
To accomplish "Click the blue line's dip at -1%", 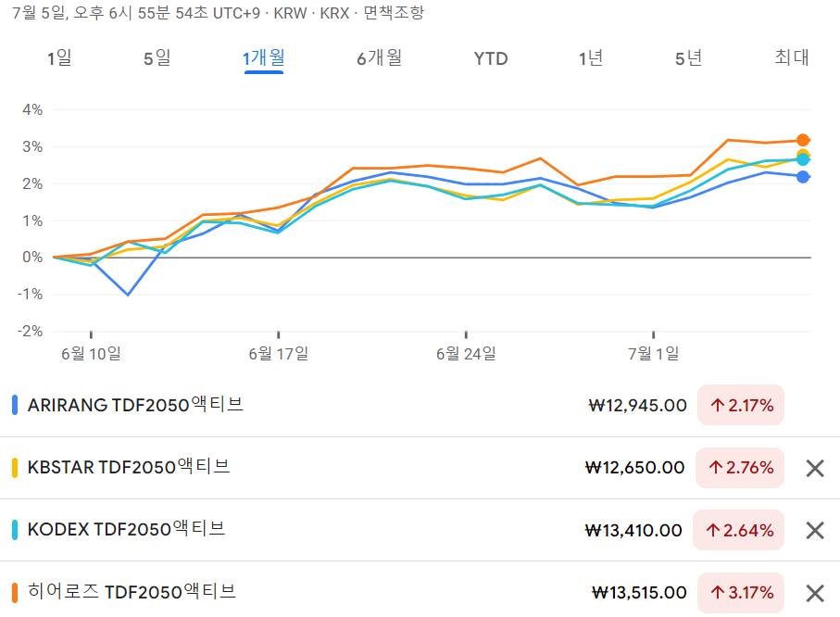I will pyautogui.click(x=128, y=295).
